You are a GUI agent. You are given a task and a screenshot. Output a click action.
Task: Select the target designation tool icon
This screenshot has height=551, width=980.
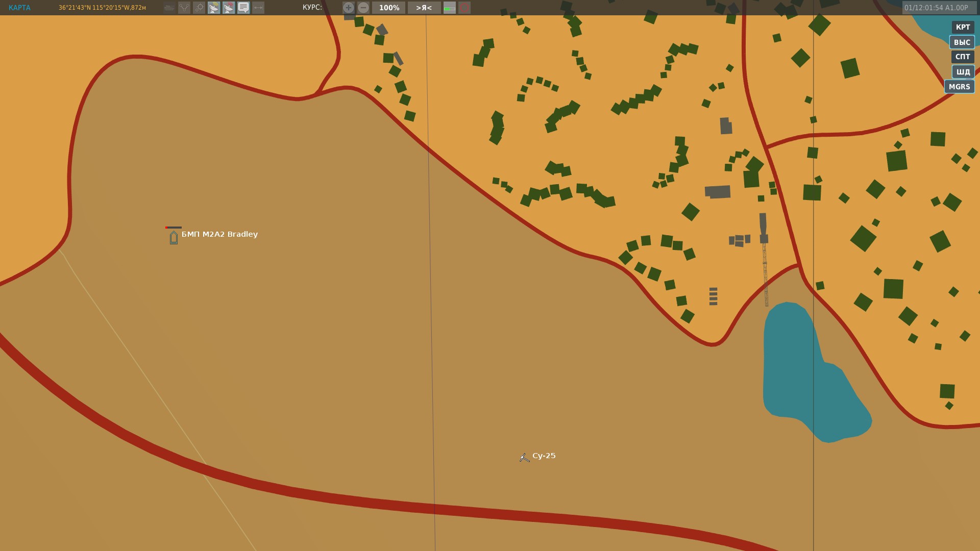(199, 8)
